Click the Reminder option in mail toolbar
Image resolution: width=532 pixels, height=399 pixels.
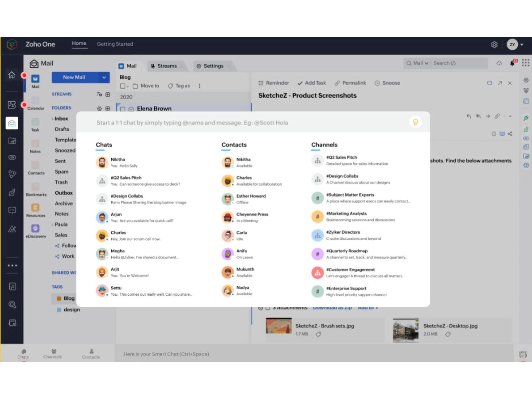(274, 83)
